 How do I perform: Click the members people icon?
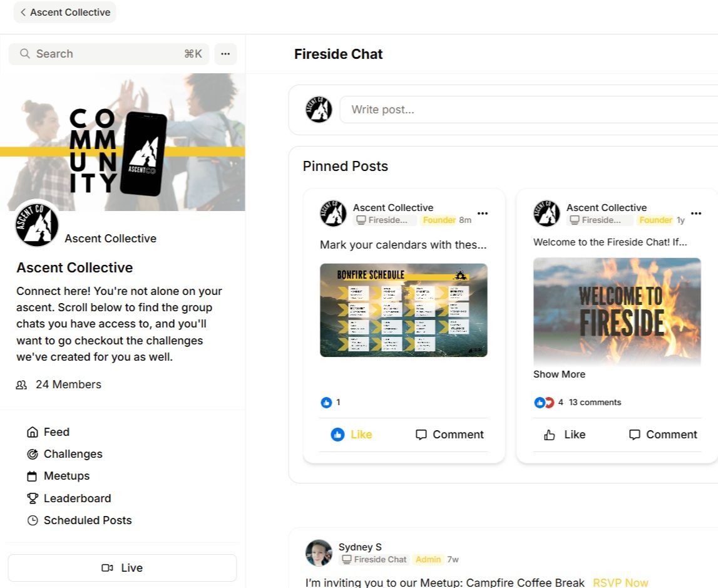[x=21, y=384]
